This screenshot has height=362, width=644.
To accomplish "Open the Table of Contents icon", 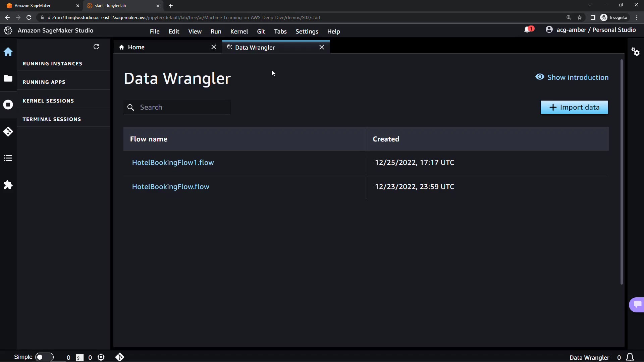I will pos(8,158).
